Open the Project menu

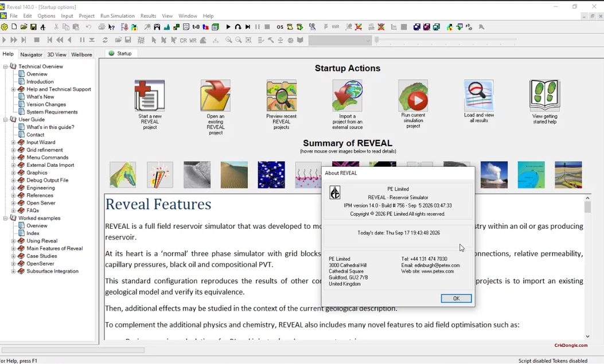tap(87, 16)
